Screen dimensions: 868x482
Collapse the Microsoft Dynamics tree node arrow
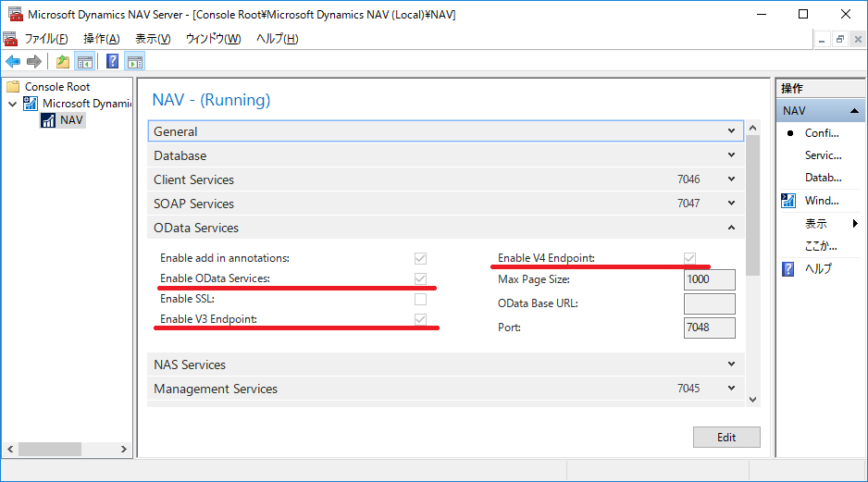pyautogui.click(x=12, y=104)
